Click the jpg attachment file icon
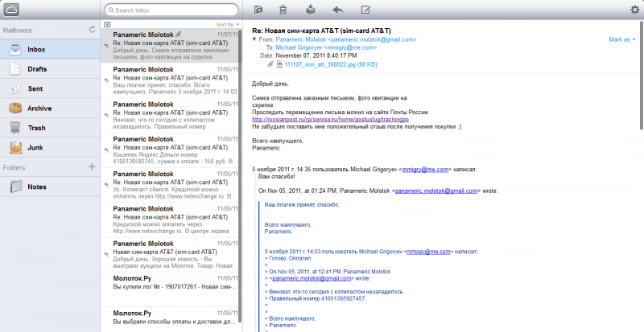This screenshot has height=332, width=644. click(x=279, y=64)
